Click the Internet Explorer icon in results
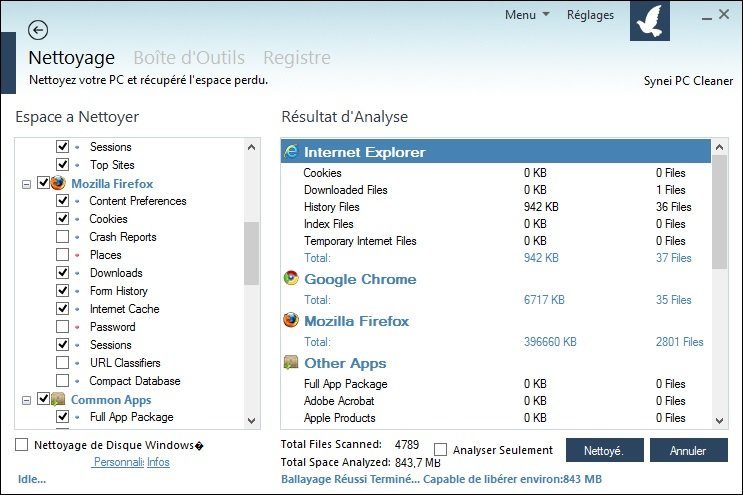 point(291,152)
